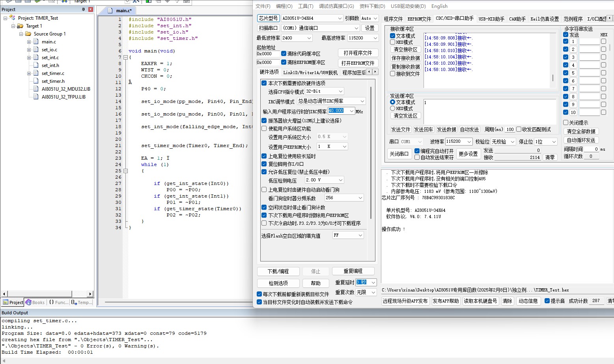Open the Books tab icon in project panel
This screenshot has width=614, height=364.
pyautogui.click(x=28, y=302)
